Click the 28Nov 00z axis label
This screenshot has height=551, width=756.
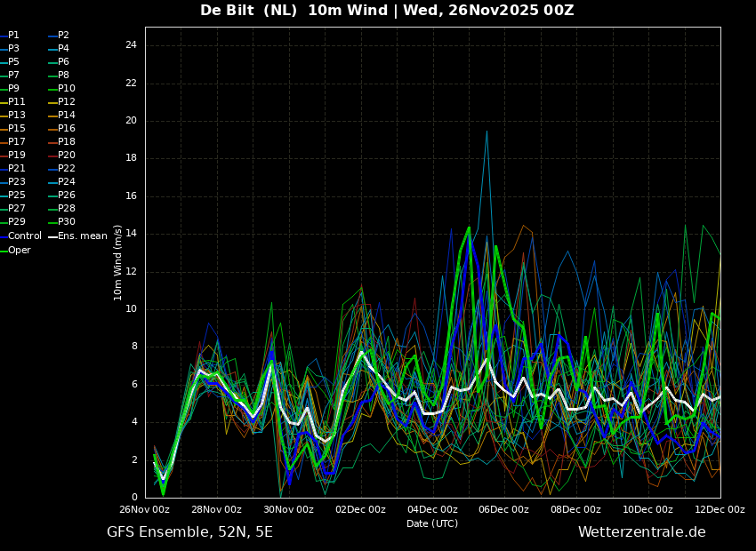217,509
